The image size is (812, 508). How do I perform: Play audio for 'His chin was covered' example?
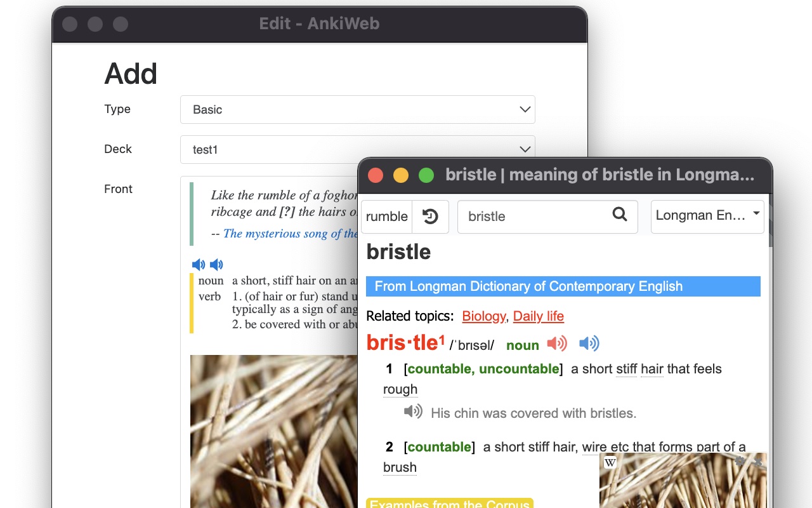pyautogui.click(x=413, y=411)
